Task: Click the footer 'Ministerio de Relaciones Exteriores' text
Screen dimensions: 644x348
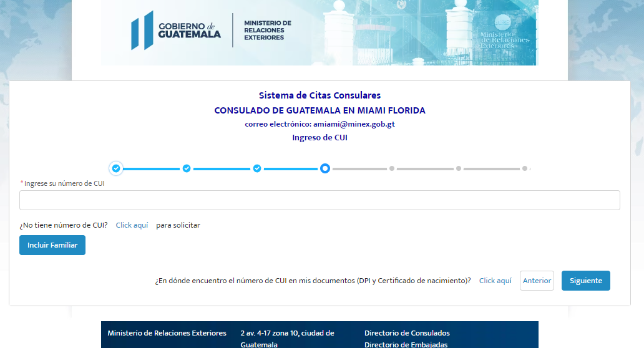Action: click(x=167, y=333)
